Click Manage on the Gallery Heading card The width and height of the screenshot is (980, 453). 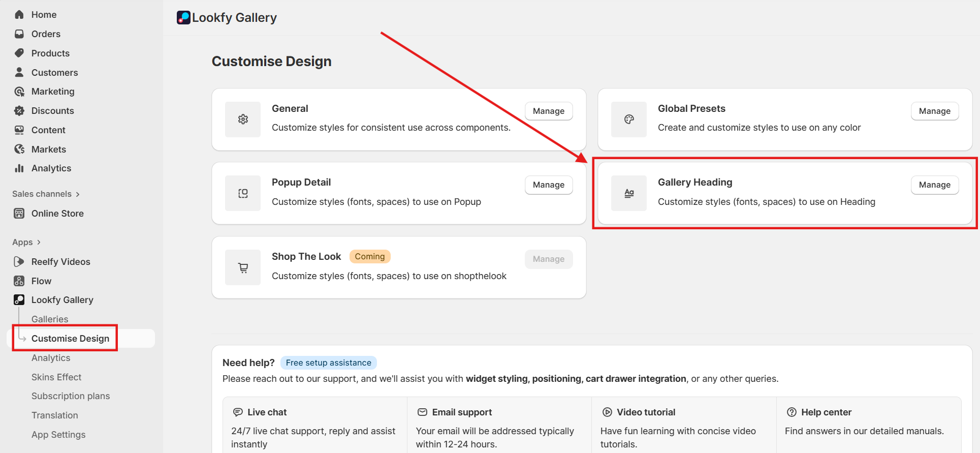click(x=935, y=185)
